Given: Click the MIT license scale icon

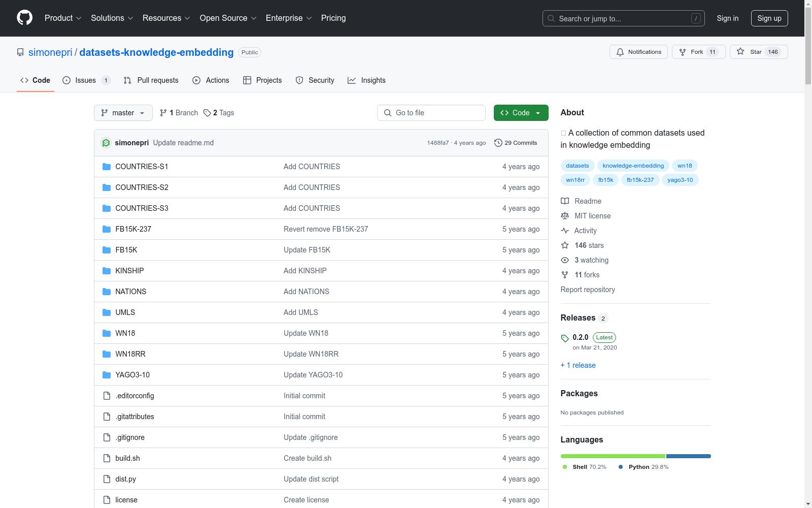Looking at the screenshot, I should [x=565, y=216].
